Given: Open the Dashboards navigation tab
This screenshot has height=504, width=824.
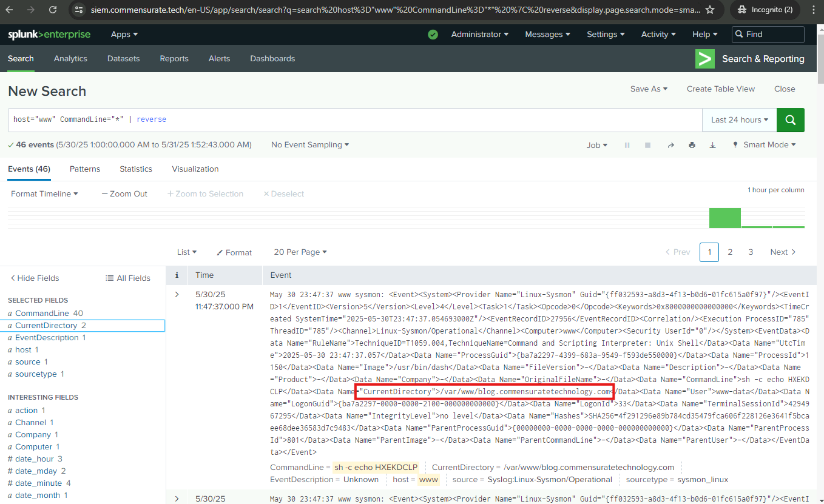Looking at the screenshot, I should point(272,59).
